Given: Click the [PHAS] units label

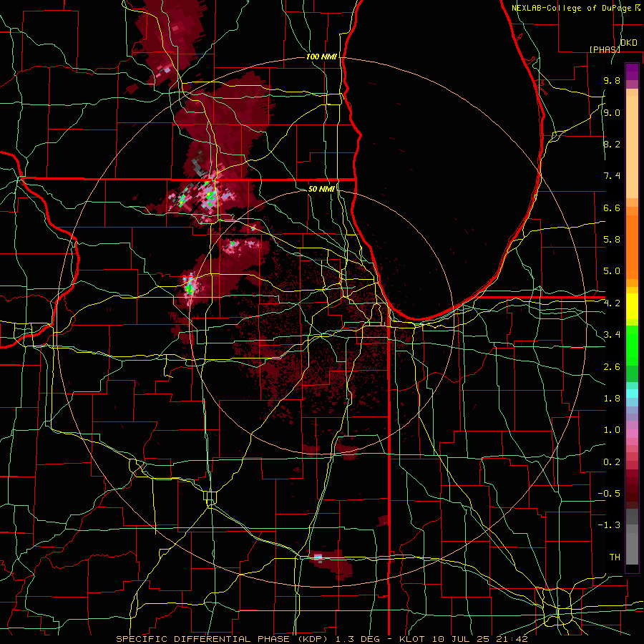Looking at the screenshot, I should click(x=605, y=49).
